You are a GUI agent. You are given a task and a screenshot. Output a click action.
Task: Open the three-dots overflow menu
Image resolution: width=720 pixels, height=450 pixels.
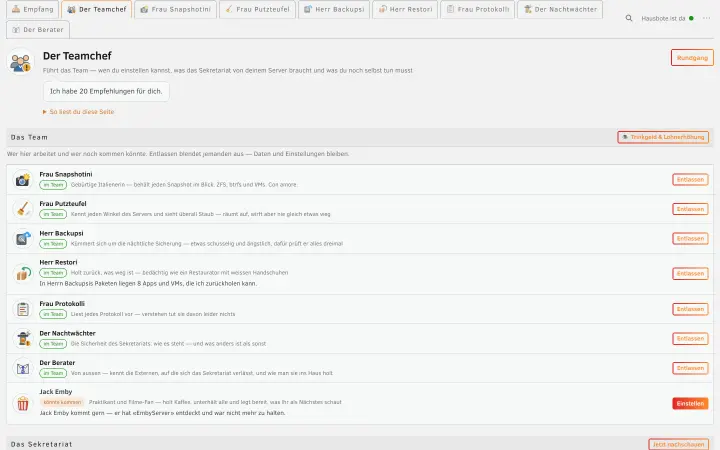706,18
